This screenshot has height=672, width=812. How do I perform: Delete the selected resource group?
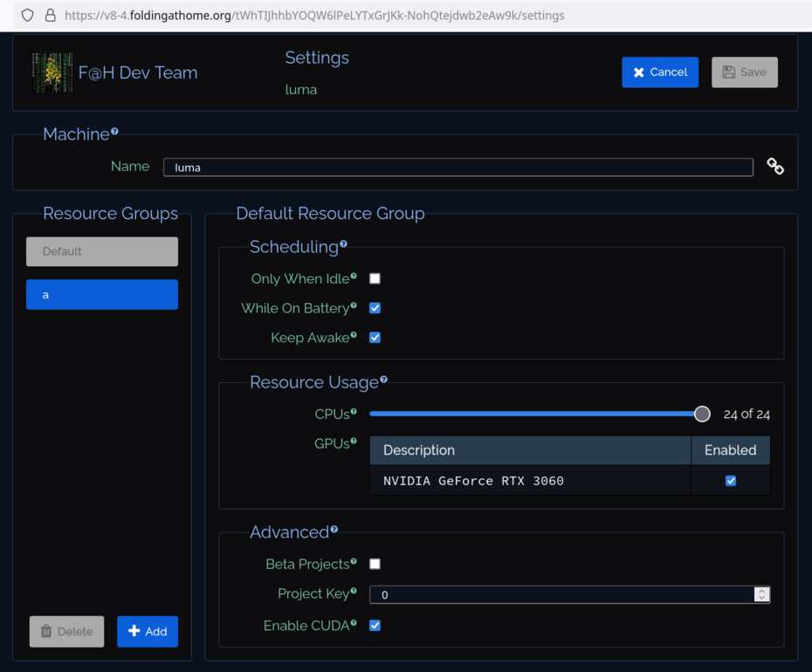pos(67,632)
